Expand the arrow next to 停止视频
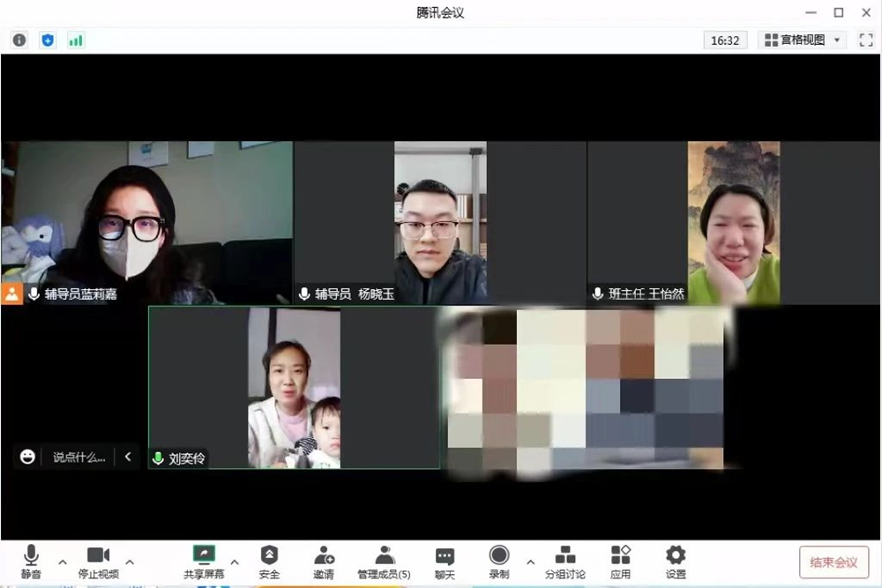Viewport: 882px width, 588px height. pos(130,562)
